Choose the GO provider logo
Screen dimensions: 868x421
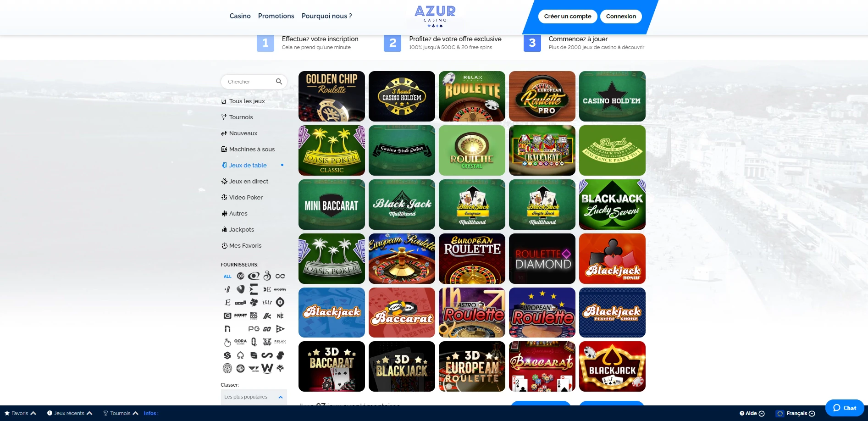point(267,329)
